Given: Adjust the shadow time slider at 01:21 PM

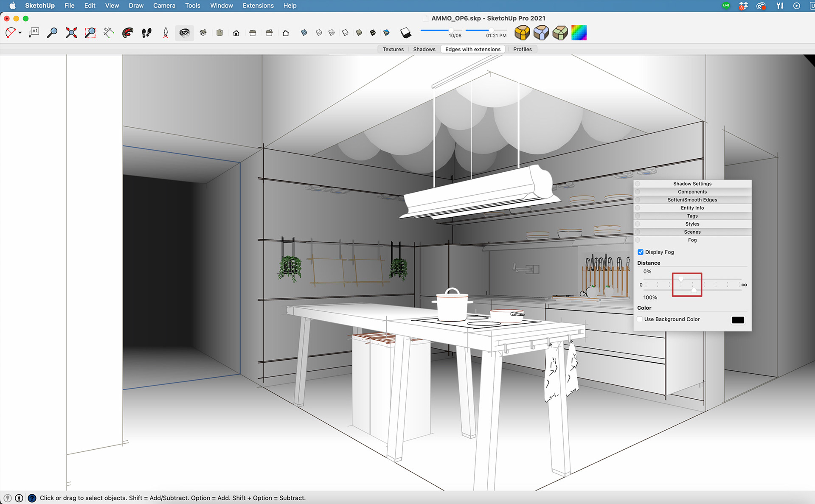Looking at the screenshot, I should click(x=491, y=30).
